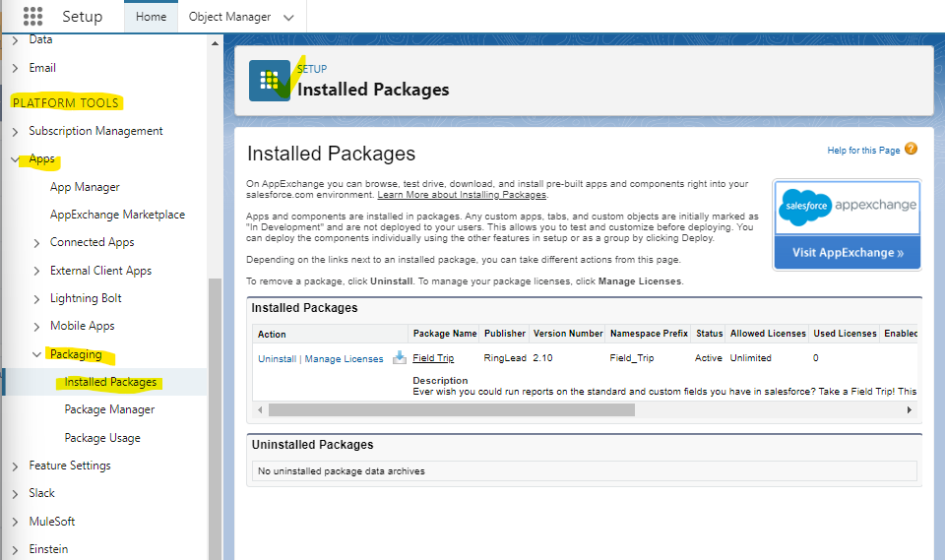Click 'No uninstalled package data archives' text

click(x=342, y=471)
